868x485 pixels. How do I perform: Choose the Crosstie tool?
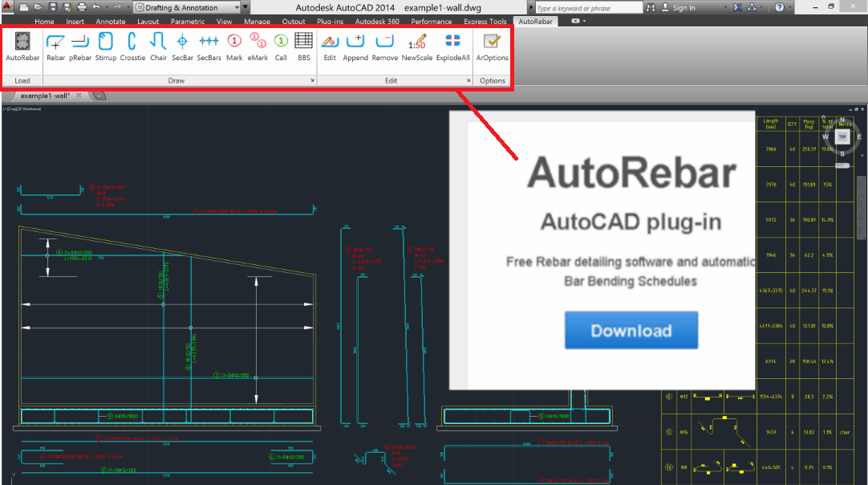[x=132, y=47]
